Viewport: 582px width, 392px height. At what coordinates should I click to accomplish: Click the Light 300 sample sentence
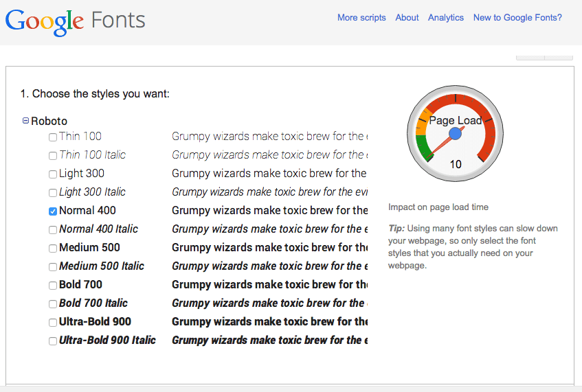pyautogui.click(x=270, y=174)
